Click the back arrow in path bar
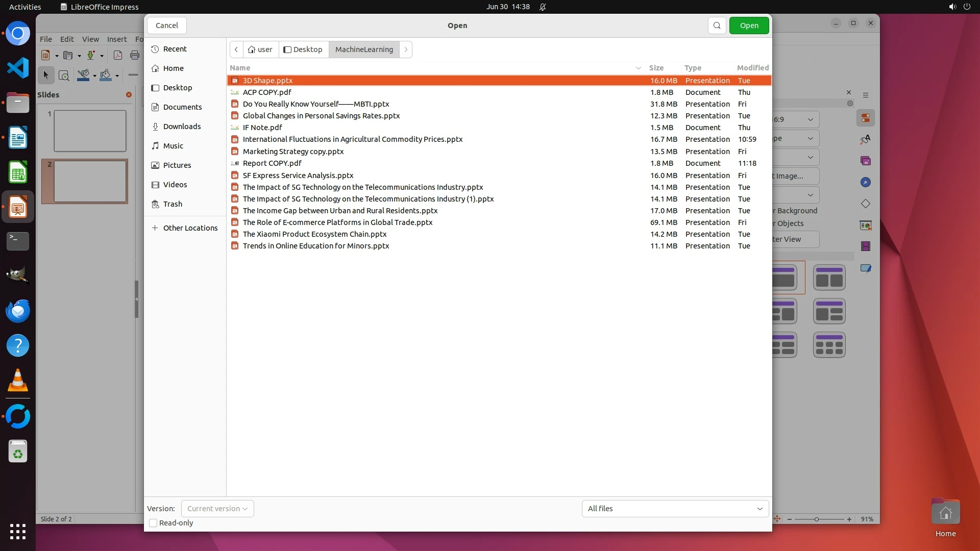 pos(236,49)
